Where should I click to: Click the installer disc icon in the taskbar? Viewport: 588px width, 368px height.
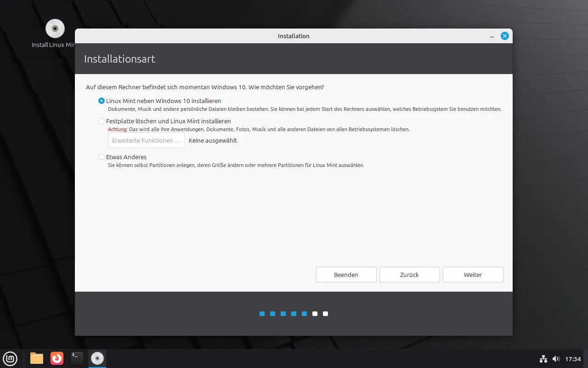pos(97,358)
